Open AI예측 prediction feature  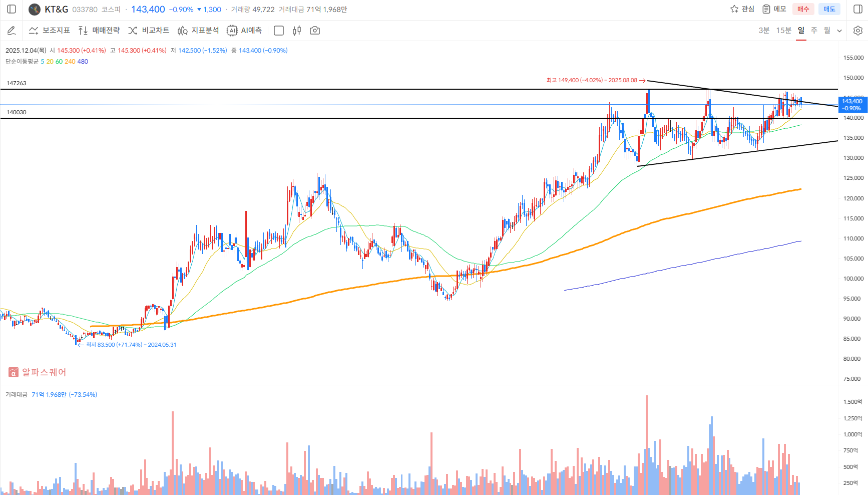[x=244, y=31]
